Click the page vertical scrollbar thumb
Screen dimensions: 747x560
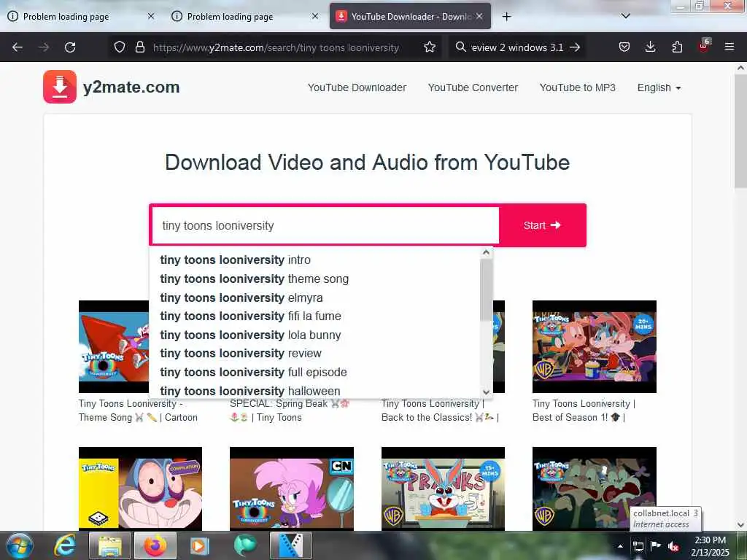tap(740, 131)
